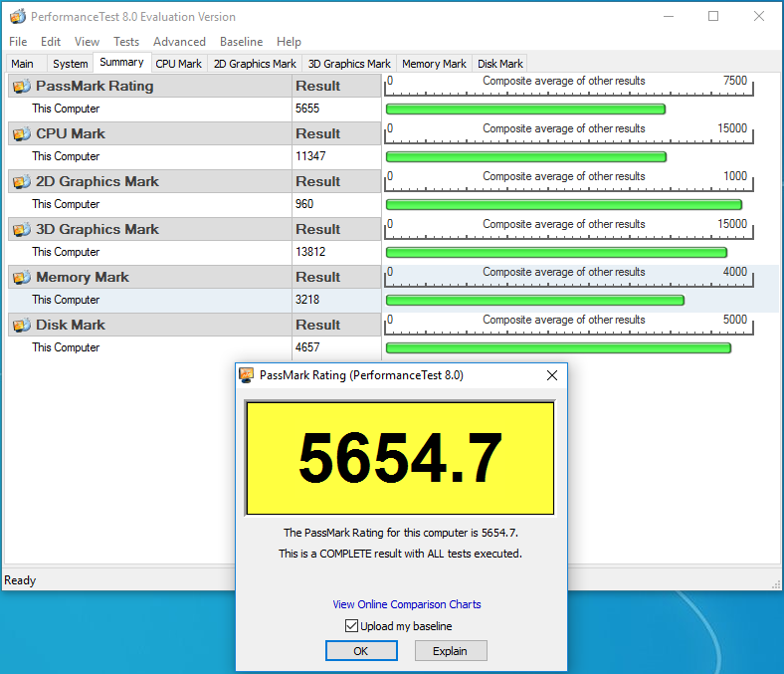Select the PassMark Rating header row

point(194,86)
